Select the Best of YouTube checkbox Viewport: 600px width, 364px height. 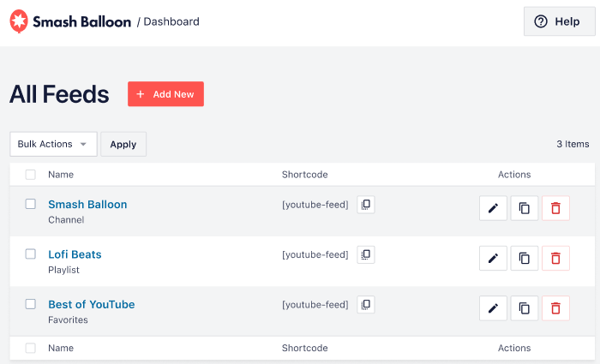pyautogui.click(x=31, y=304)
